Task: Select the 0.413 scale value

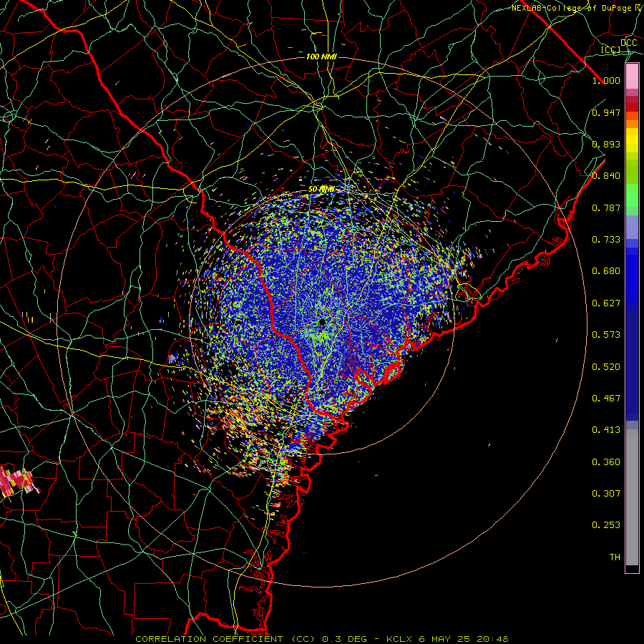Action: (606, 430)
